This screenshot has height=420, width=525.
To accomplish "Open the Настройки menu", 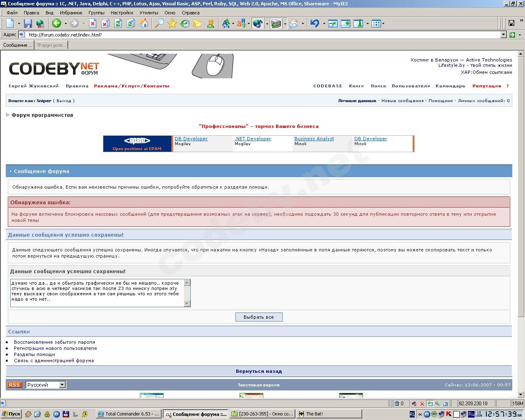I will [122, 13].
